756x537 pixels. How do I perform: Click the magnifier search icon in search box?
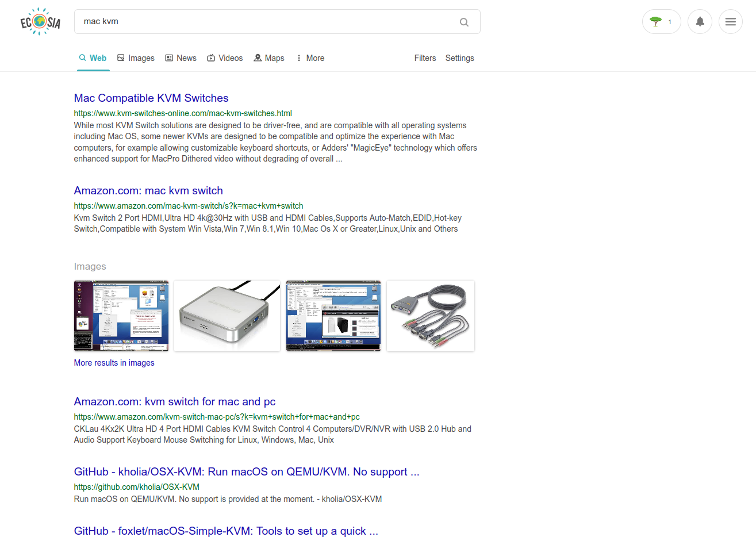[464, 22]
